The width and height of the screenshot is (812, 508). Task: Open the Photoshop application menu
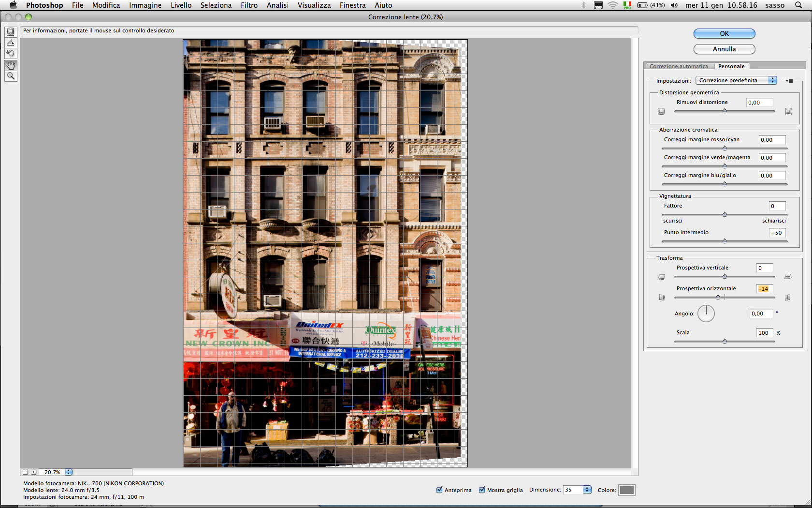click(x=44, y=5)
